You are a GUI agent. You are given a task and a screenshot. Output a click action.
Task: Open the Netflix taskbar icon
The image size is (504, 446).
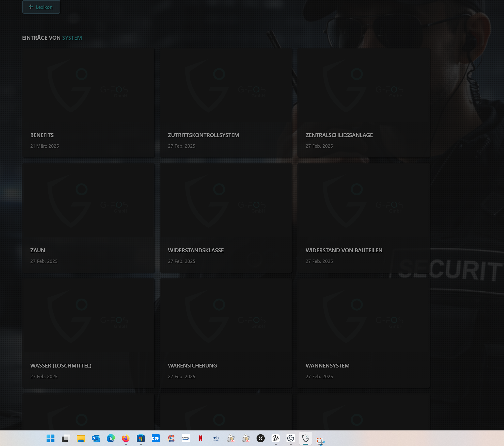200,438
